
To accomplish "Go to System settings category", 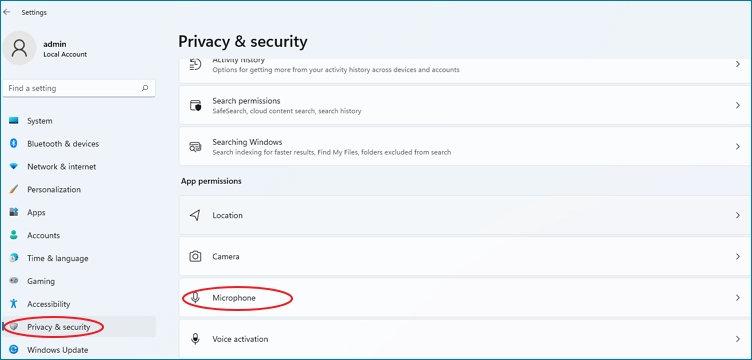I will [x=79, y=121].
